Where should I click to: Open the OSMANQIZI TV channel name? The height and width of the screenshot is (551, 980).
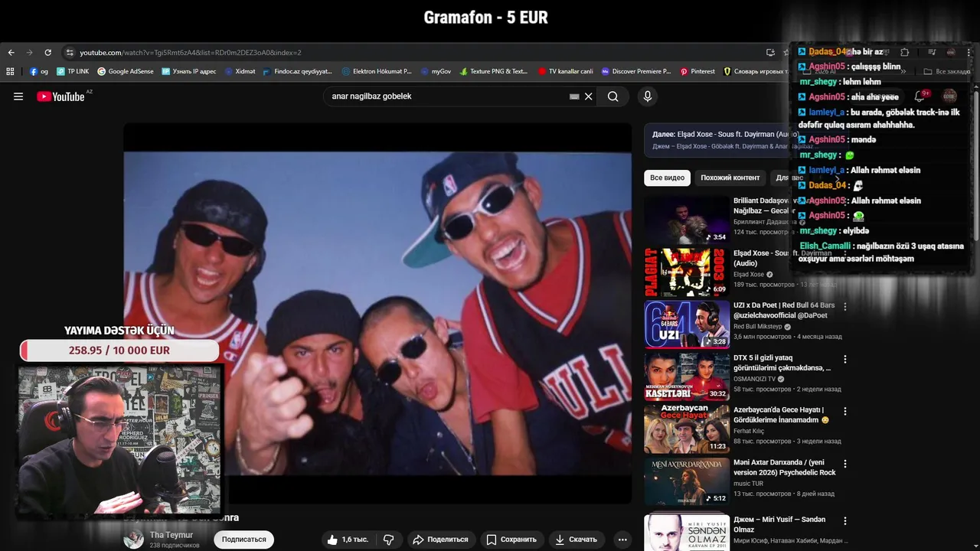point(755,379)
